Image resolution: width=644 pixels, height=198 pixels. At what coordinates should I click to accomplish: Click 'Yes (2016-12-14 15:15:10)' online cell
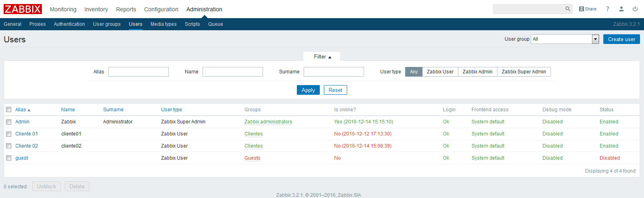pos(364,122)
